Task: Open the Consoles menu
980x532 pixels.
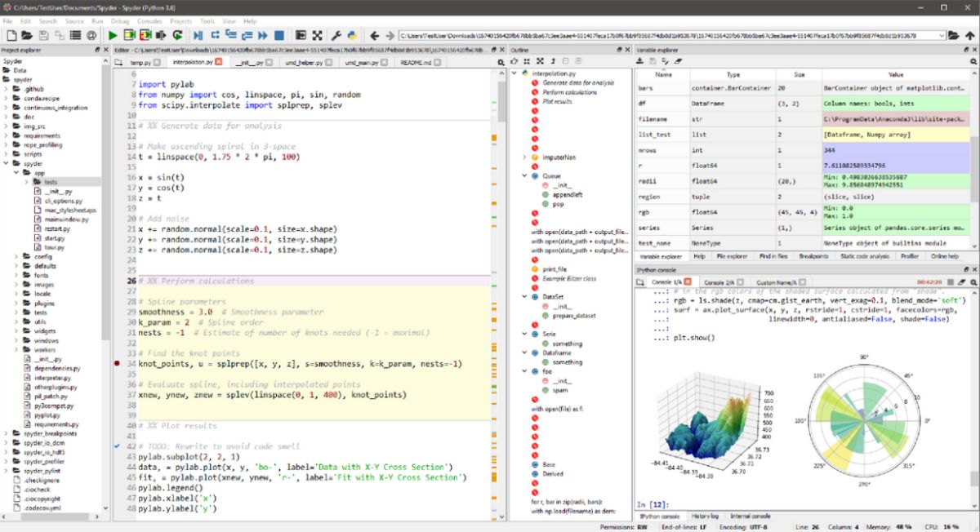Action: click(x=149, y=20)
